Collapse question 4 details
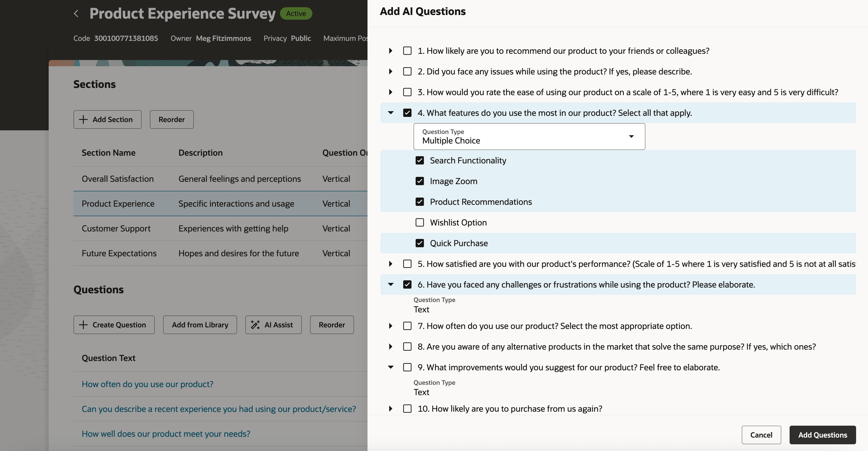The image size is (868, 451). coord(391,113)
